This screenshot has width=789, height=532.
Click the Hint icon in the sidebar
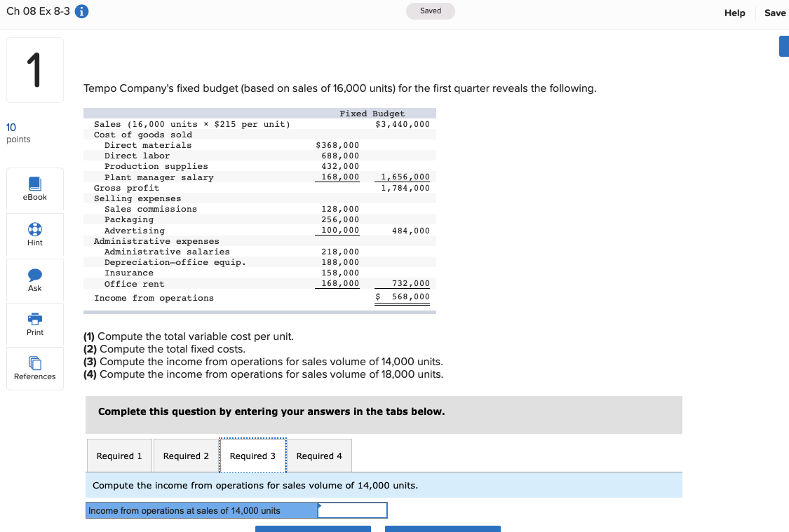tap(34, 235)
